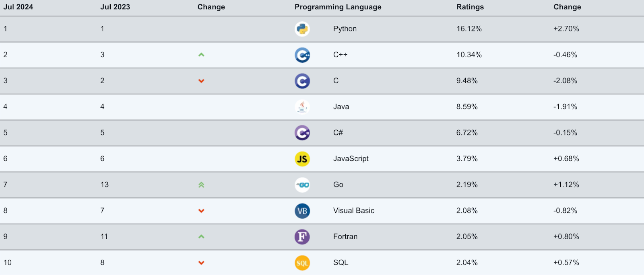Viewport: 644px width, 275px height.
Task: Click the Jul 2024 column header
Action: click(18, 7)
